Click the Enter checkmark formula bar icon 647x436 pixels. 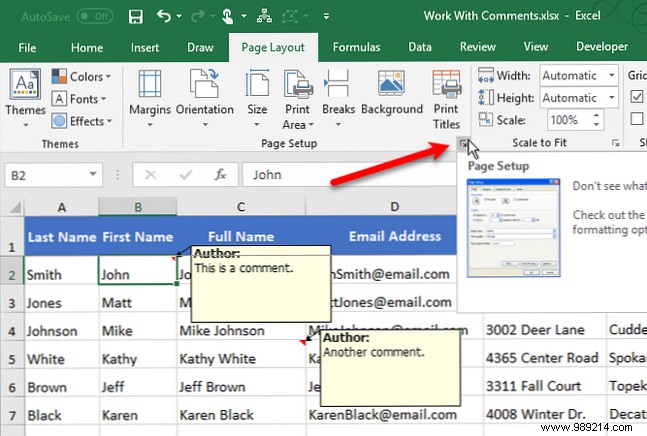point(186,175)
